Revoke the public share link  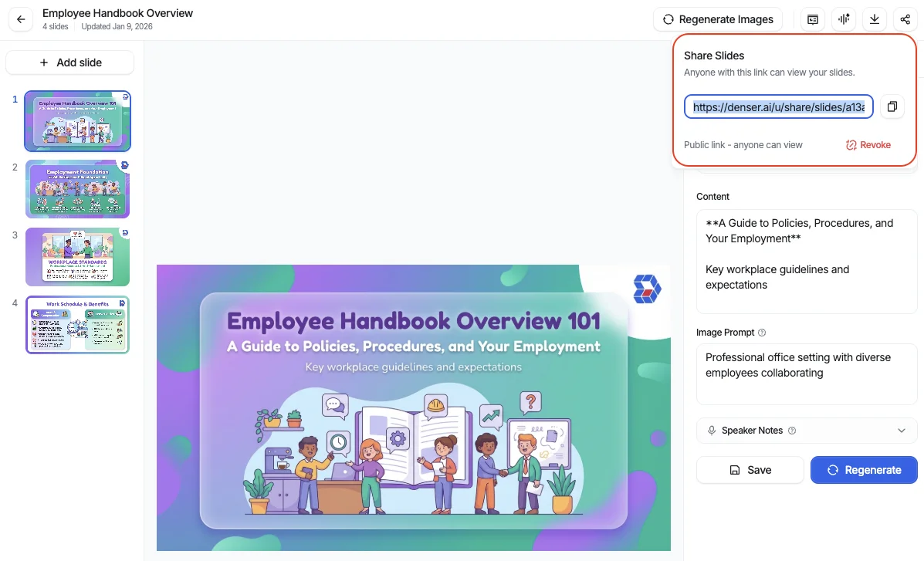point(868,145)
